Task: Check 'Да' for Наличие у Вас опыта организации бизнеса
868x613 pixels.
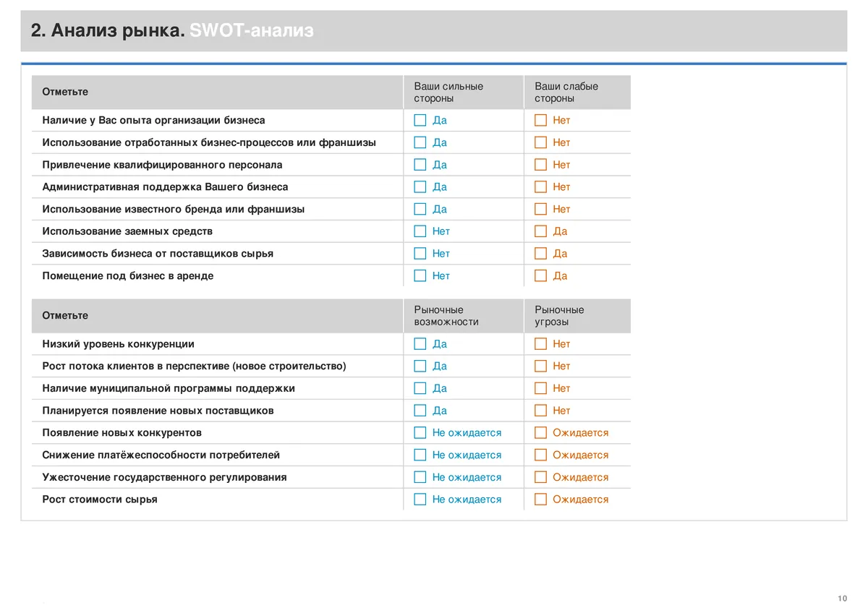Action: [420, 120]
